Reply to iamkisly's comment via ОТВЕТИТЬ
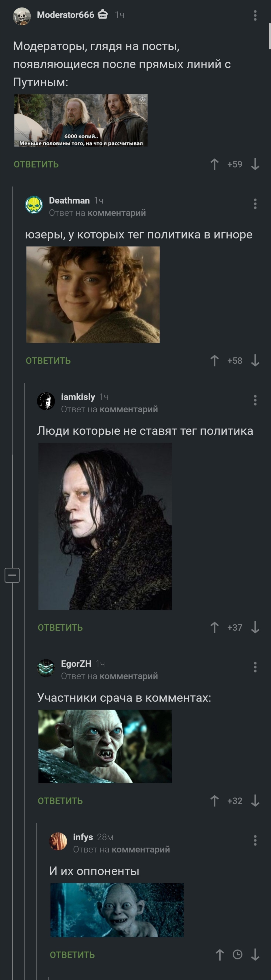 point(60,627)
